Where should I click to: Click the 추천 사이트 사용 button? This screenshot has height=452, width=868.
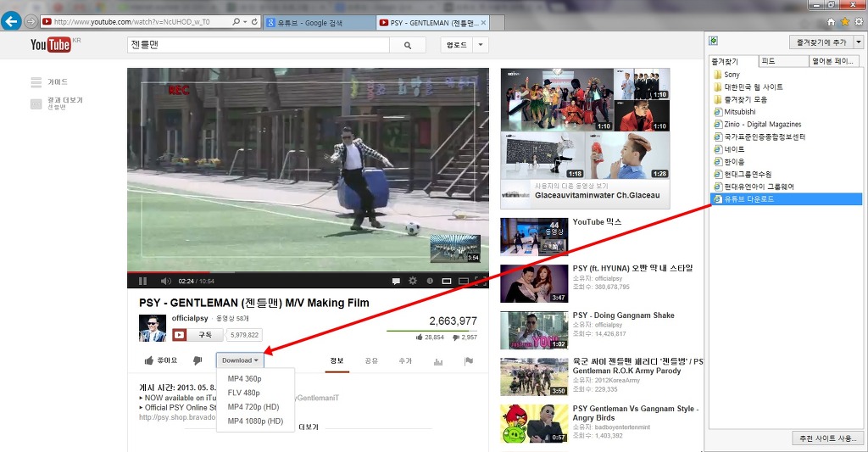827,438
